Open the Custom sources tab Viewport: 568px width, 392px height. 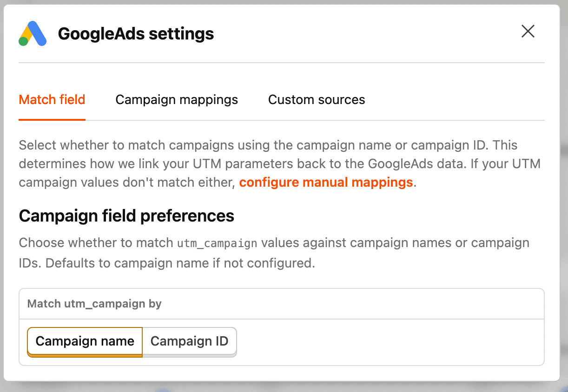click(316, 99)
